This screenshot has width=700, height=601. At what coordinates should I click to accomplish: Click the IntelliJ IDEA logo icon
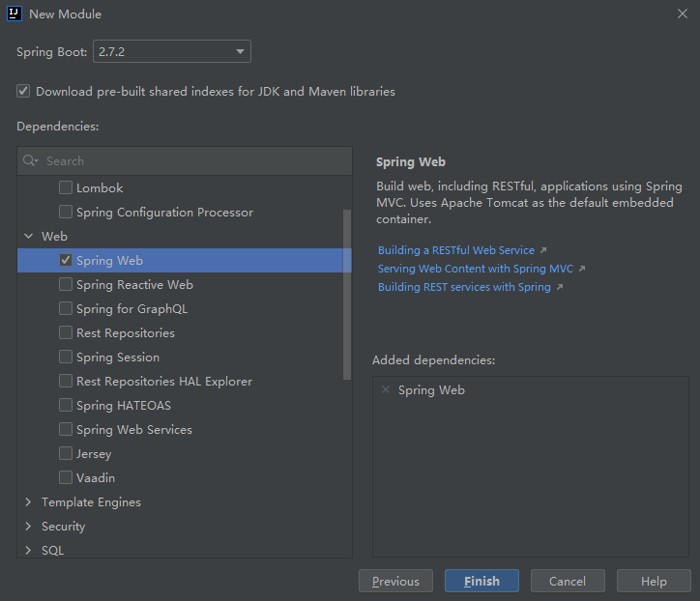pyautogui.click(x=15, y=14)
